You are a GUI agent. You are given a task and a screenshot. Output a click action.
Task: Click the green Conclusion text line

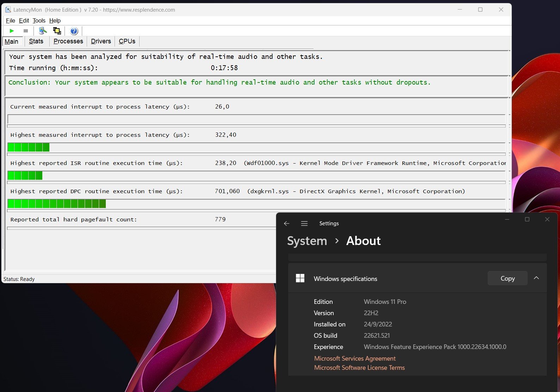pyautogui.click(x=219, y=82)
